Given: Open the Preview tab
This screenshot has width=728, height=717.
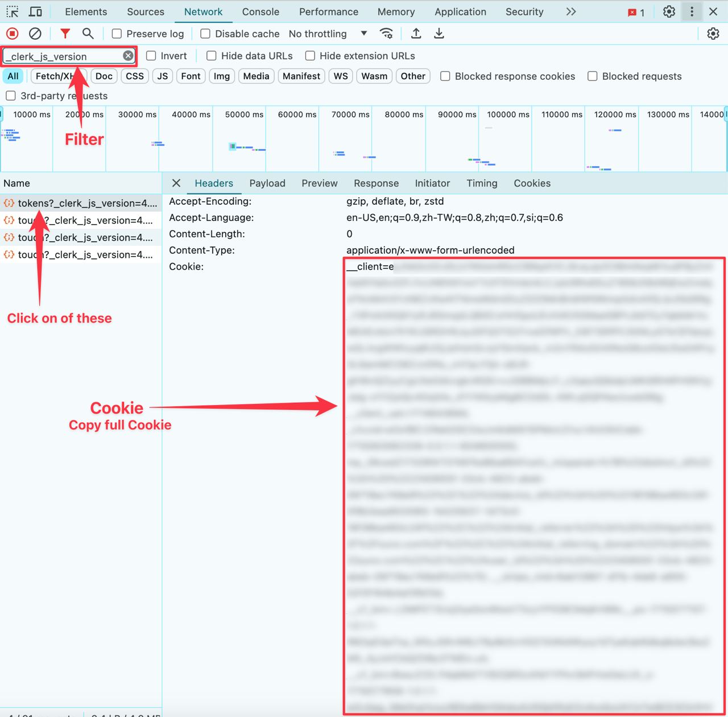Looking at the screenshot, I should 320,183.
